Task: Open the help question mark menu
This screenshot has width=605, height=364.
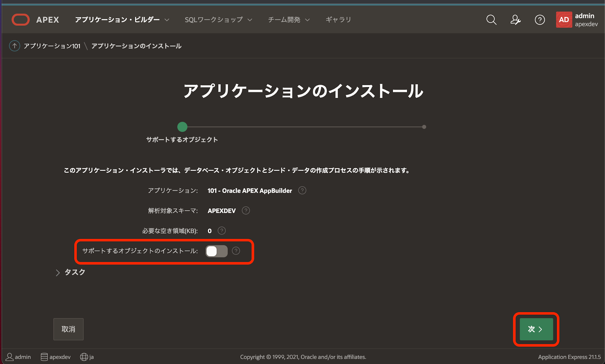Action: [x=540, y=20]
